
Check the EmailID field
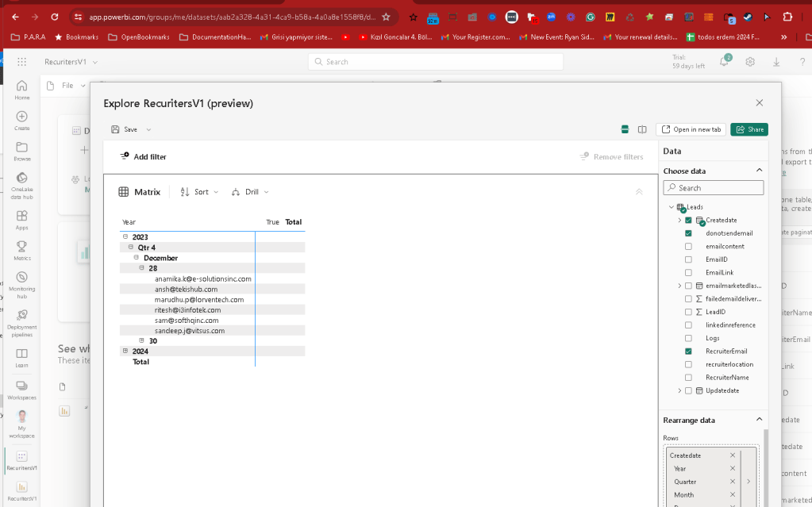(x=688, y=259)
